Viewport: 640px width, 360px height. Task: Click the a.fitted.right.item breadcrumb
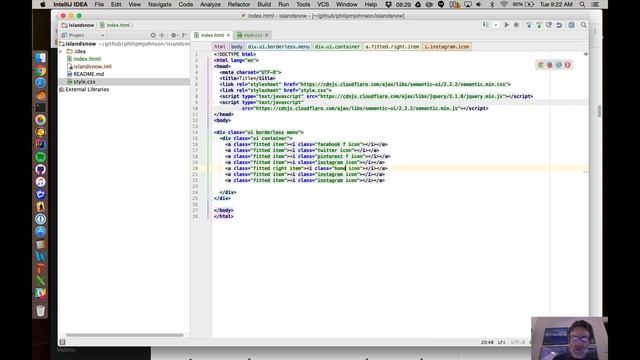click(392, 47)
